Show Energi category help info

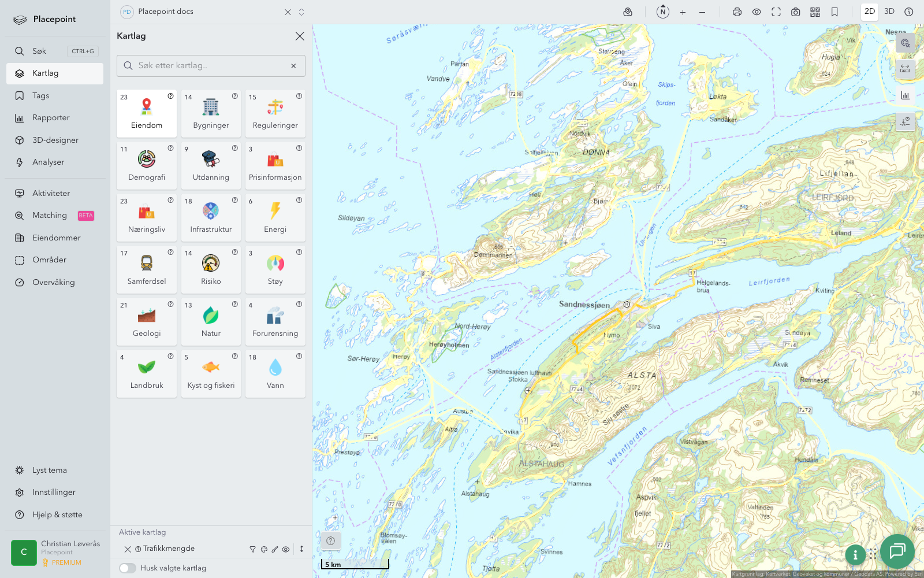point(299,201)
